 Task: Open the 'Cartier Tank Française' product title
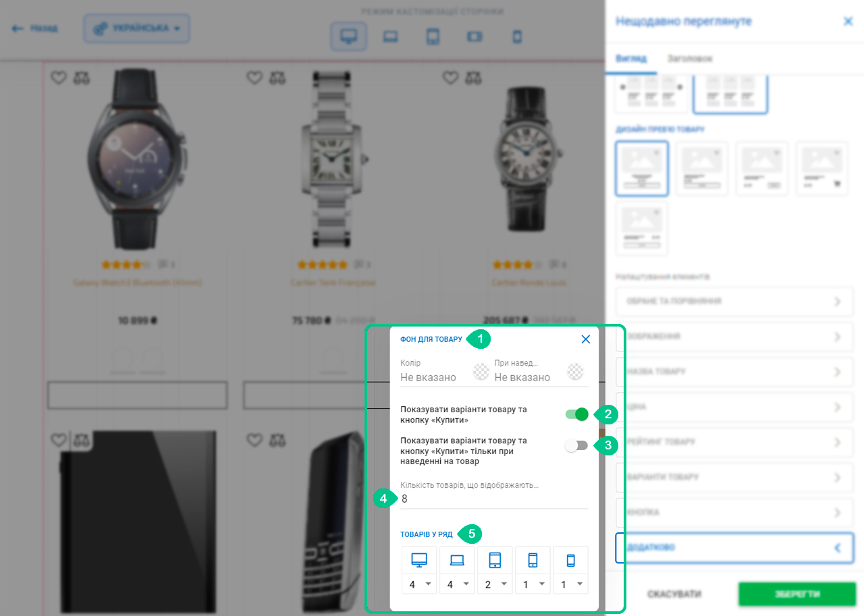tap(333, 283)
